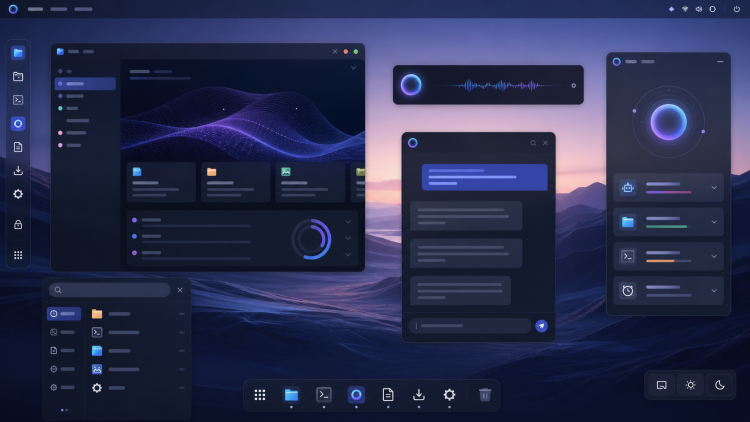Open the app grid in the left sidebar
The width and height of the screenshot is (750, 422).
pyautogui.click(x=18, y=255)
